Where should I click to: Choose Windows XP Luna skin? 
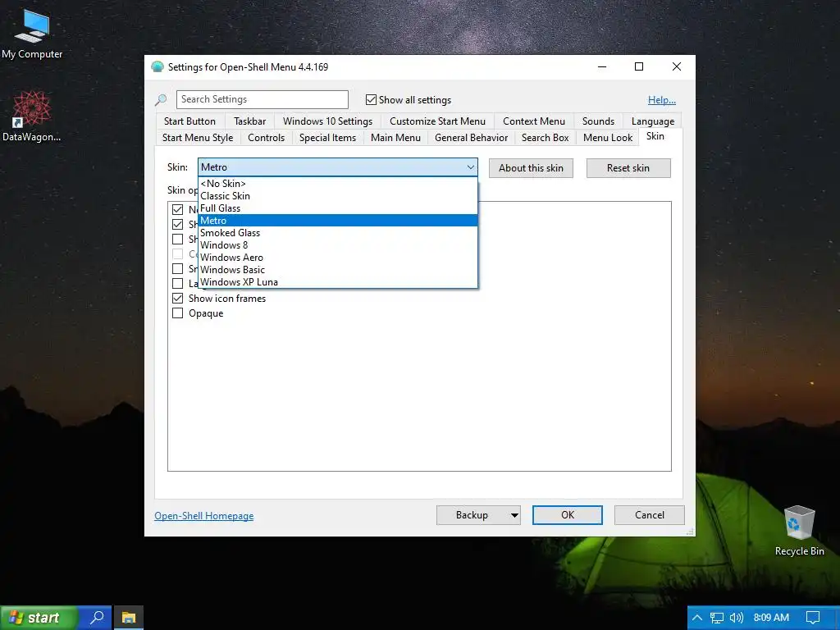tap(337, 282)
